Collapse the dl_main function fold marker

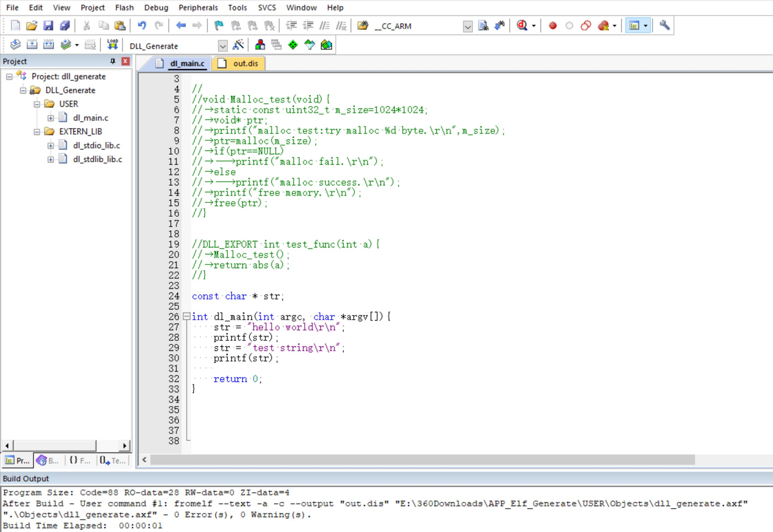click(x=187, y=316)
